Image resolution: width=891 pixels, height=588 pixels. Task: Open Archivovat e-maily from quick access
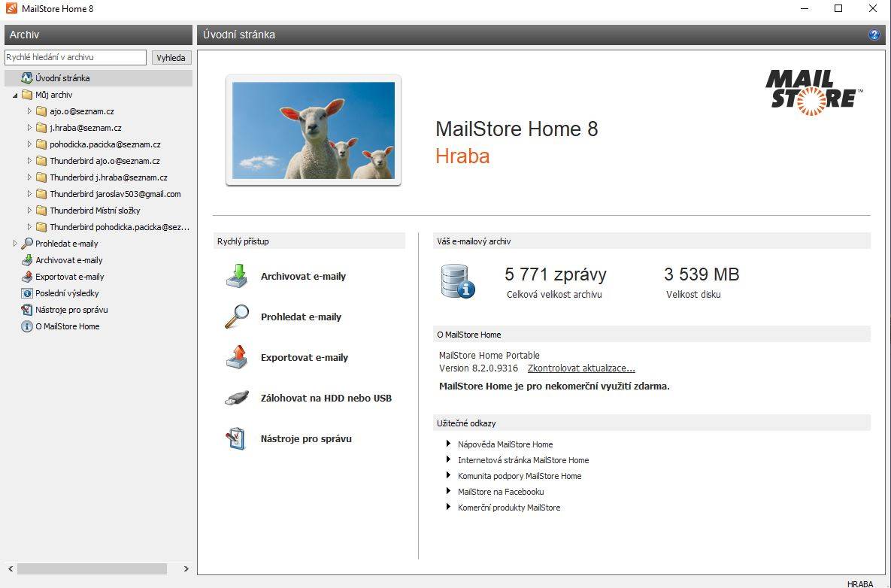[304, 276]
